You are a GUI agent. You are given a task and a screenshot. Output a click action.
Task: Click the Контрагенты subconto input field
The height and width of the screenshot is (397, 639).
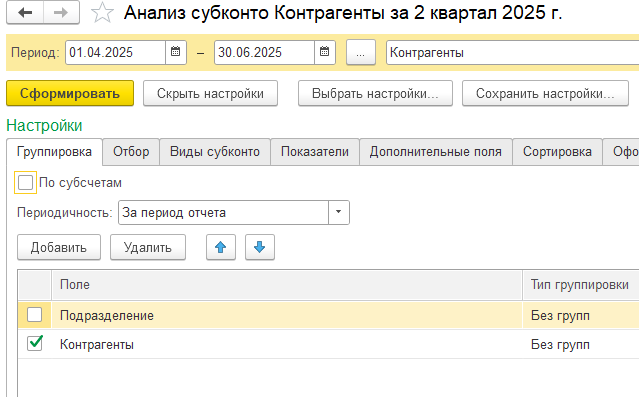point(513,52)
